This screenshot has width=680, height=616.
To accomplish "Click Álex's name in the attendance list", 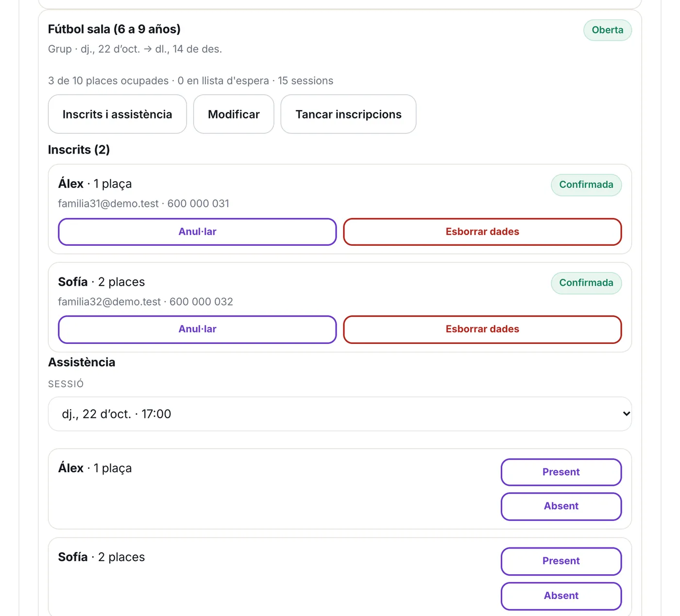I will 71,468.
